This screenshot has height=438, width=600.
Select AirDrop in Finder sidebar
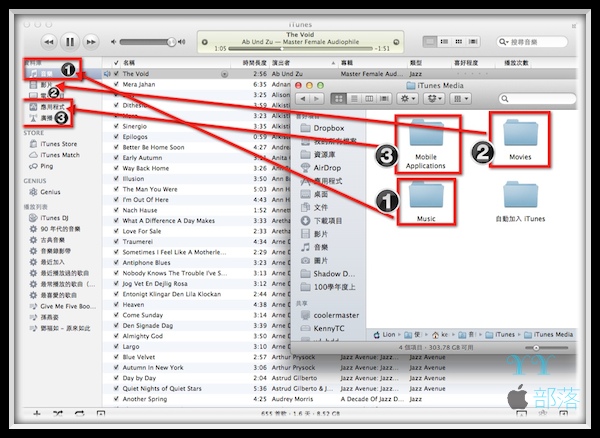[x=321, y=168]
